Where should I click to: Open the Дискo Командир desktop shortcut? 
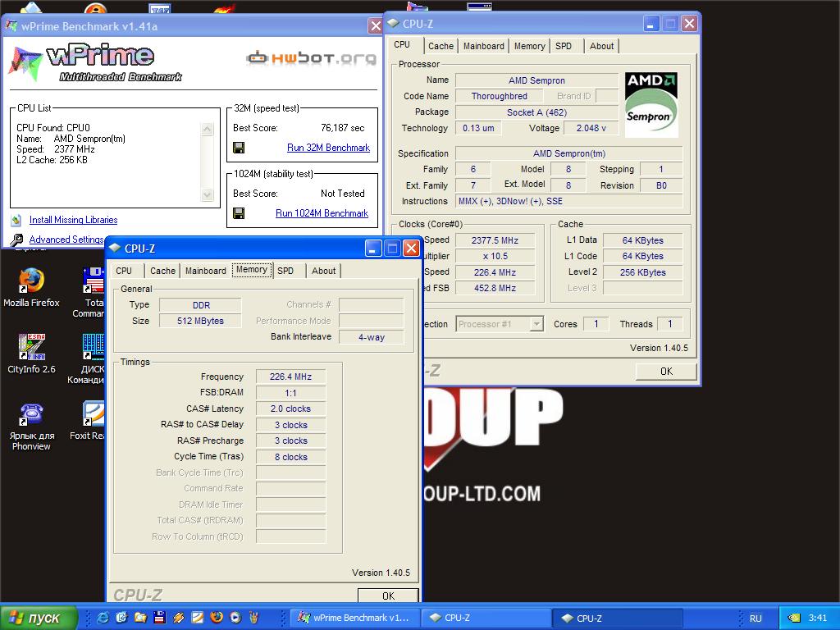coord(87,359)
